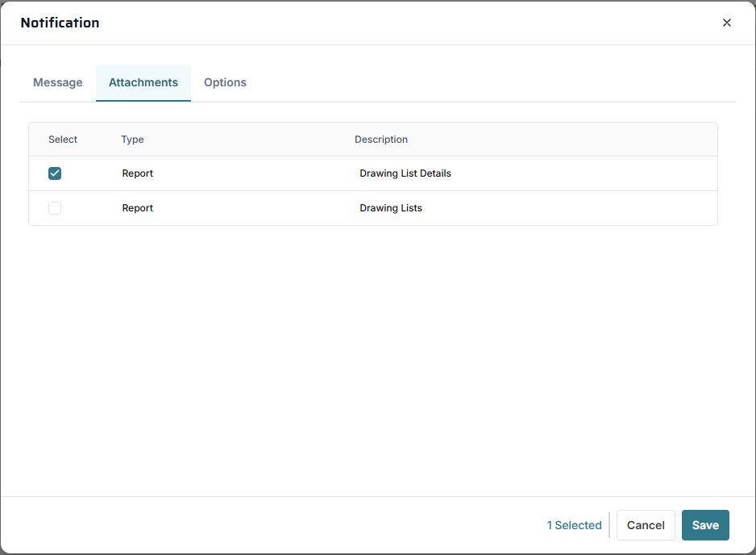Save the notification settings
This screenshot has width=756, height=555.
pyautogui.click(x=705, y=525)
